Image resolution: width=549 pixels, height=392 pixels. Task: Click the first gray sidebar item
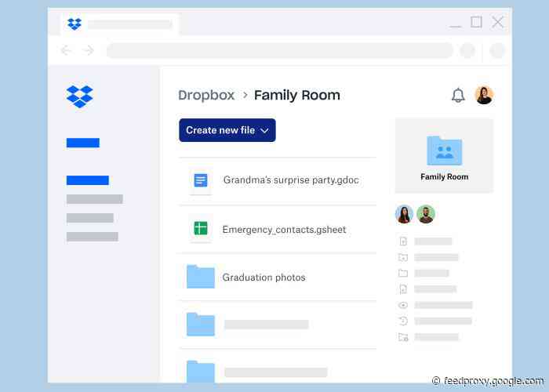(x=95, y=199)
